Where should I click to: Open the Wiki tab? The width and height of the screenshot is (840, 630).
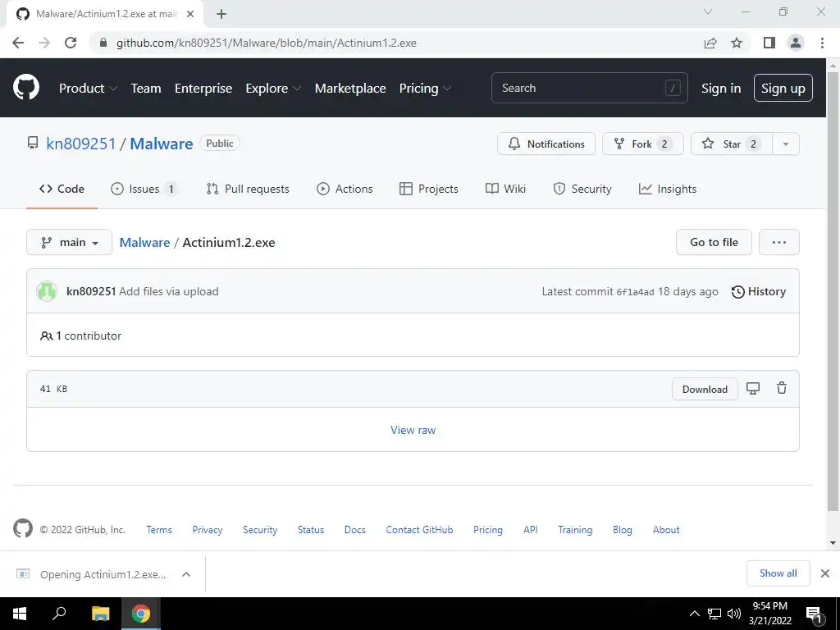[505, 189]
